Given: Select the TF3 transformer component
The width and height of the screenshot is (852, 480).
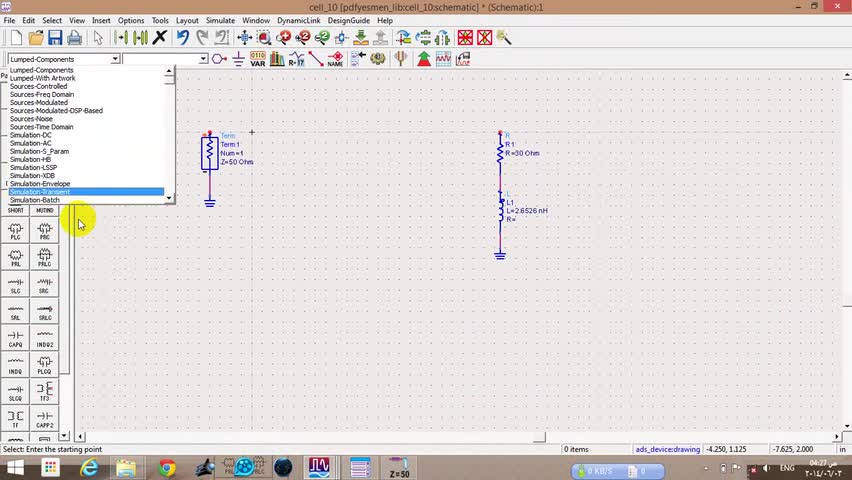Looking at the screenshot, I should 45,392.
